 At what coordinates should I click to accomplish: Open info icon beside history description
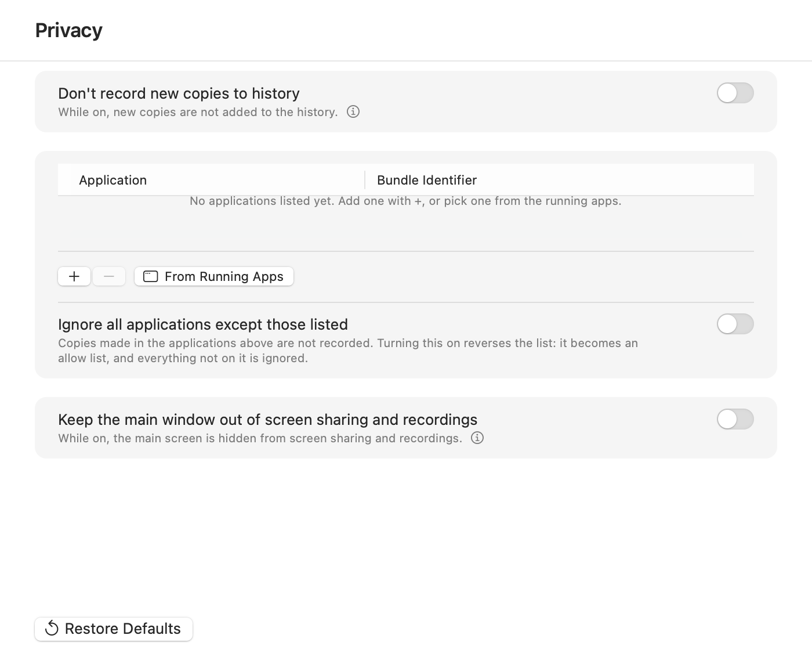point(353,111)
